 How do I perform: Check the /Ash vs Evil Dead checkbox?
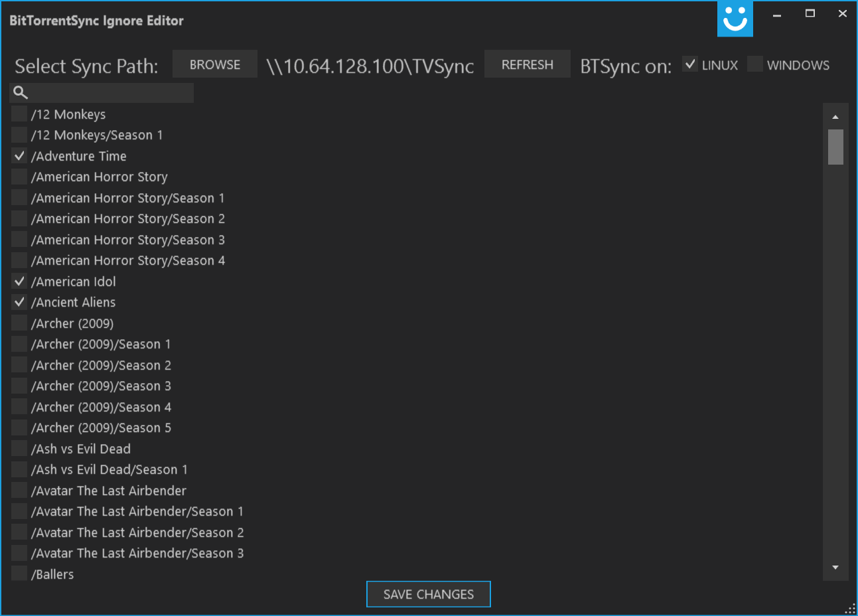tap(19, 449)
